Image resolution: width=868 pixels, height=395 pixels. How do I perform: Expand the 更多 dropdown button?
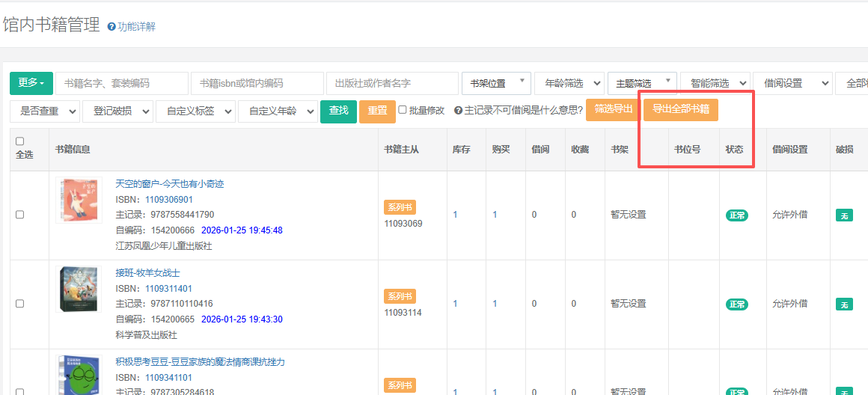point(31,83)
